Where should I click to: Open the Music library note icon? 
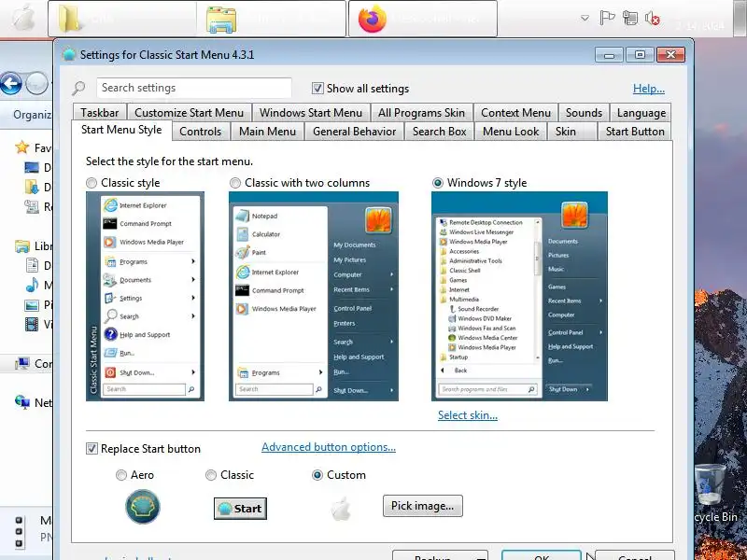point(32,285)
